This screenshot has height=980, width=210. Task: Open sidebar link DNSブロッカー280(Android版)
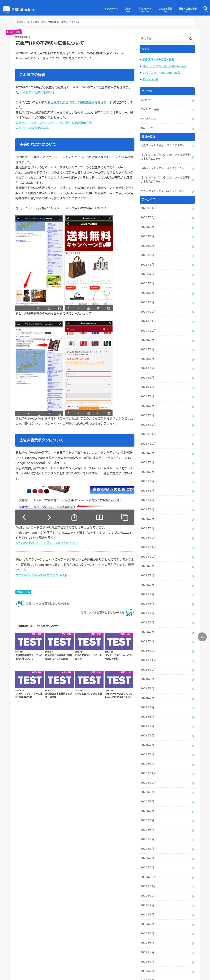162,73
